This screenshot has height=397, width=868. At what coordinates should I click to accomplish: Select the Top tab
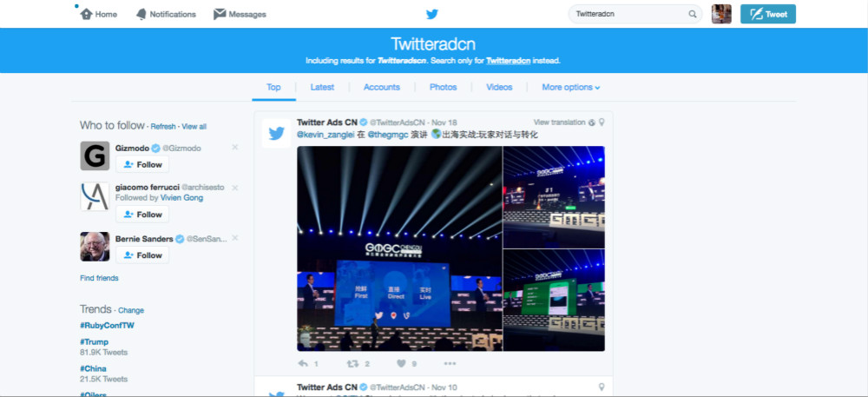[x=273, y=87]
